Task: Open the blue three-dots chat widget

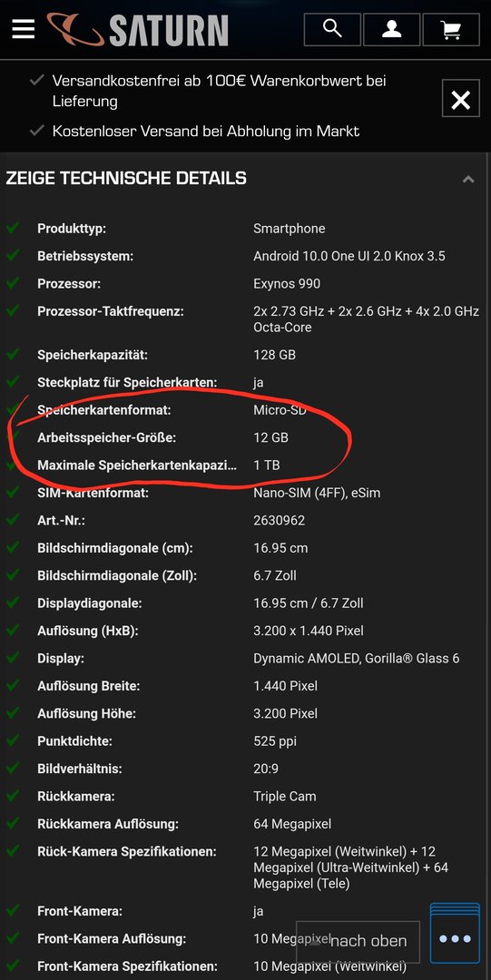Action: pyautogui.click(x=456, y=937)
